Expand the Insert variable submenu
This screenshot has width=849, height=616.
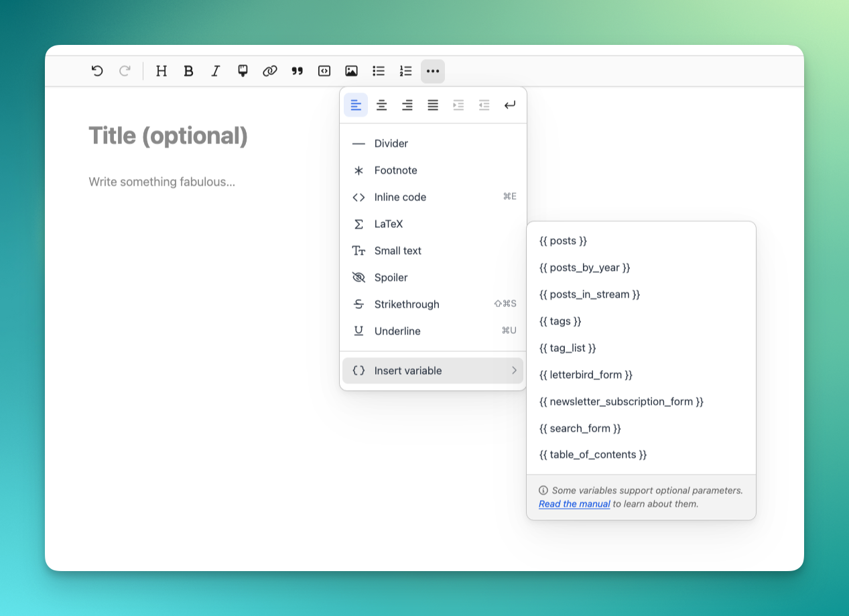pos(433,371)
